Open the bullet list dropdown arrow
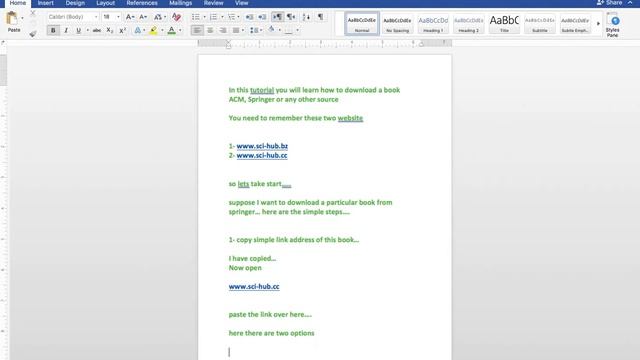Image resolution: width=640 pixels, height=360 pixels. [x=204, y=17]
